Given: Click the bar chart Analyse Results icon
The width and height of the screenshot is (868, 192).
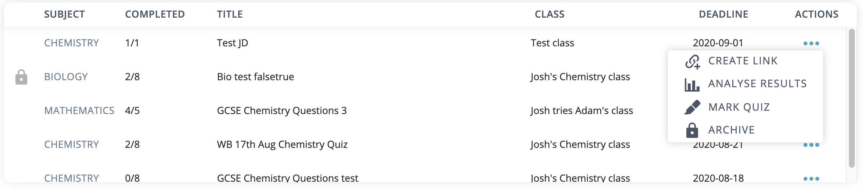Looking at the screenshot, I should (692, 85).
